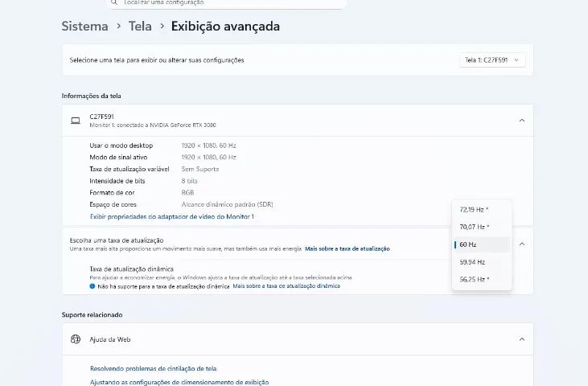Click the blue info icon for dynamic refresh
The width and height of the screenshot is (588, 386).
[93, 286]
